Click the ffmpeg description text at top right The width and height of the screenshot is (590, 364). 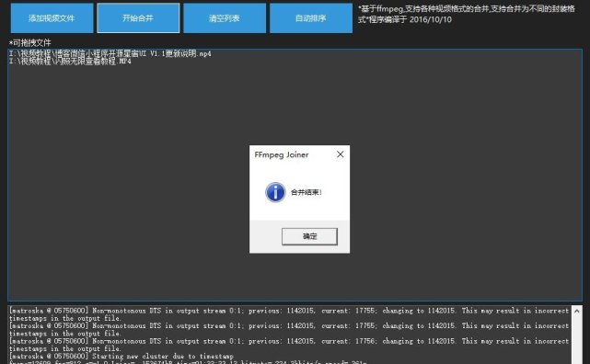pos(467,15)
